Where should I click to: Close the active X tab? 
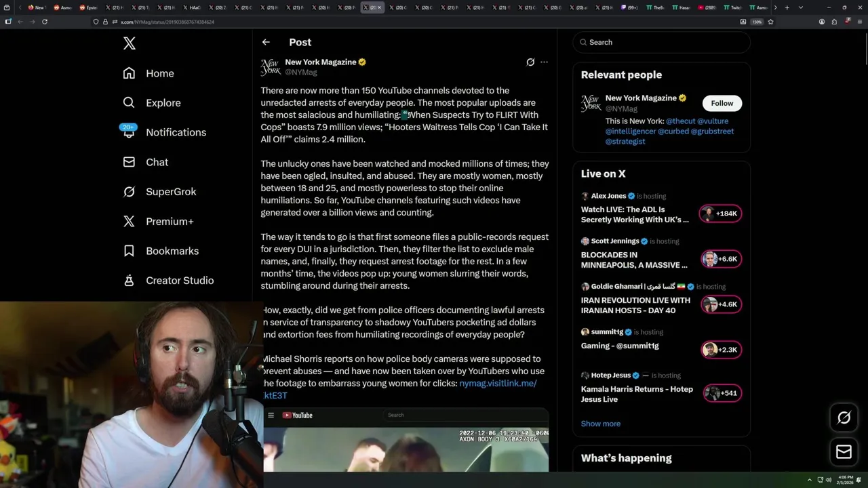(380, 7)
